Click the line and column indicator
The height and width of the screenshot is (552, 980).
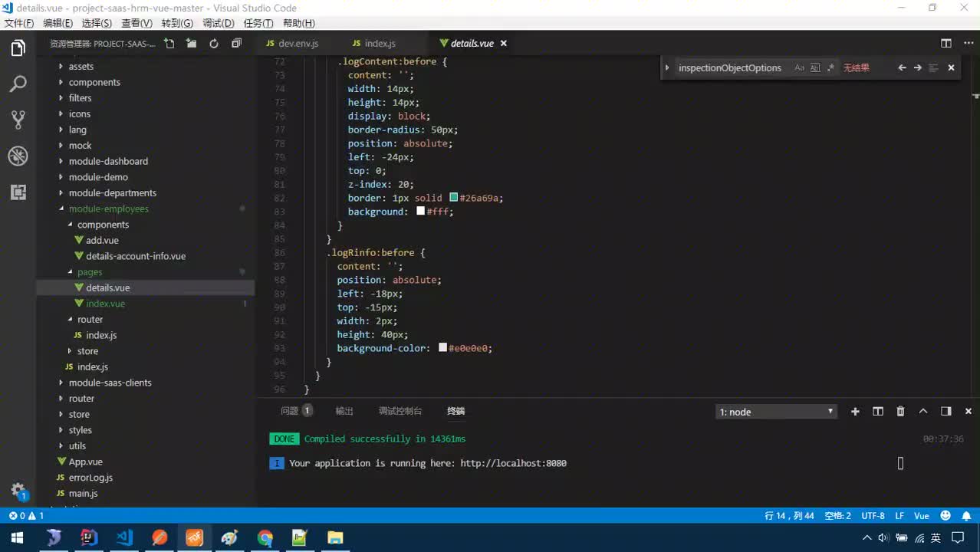(789, 516)
